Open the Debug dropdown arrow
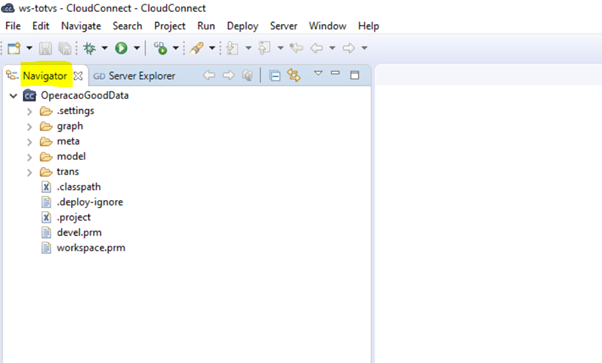 [104, 48]
